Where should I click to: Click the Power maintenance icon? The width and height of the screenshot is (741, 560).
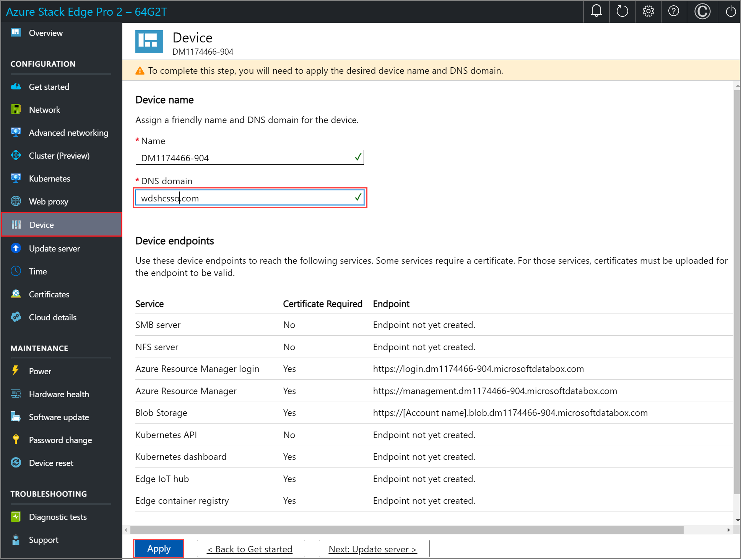click(x=16, y=369)
